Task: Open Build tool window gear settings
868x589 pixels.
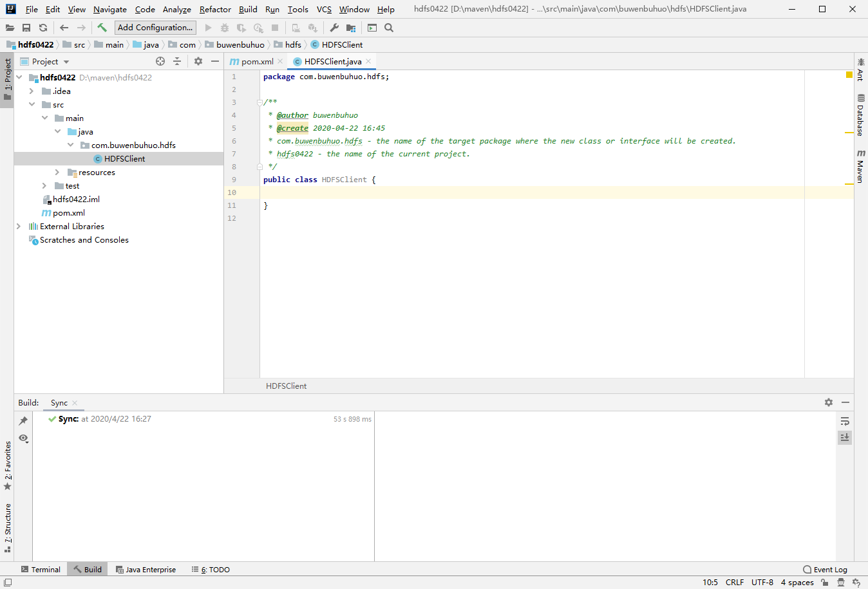Action: click(829, 402)
